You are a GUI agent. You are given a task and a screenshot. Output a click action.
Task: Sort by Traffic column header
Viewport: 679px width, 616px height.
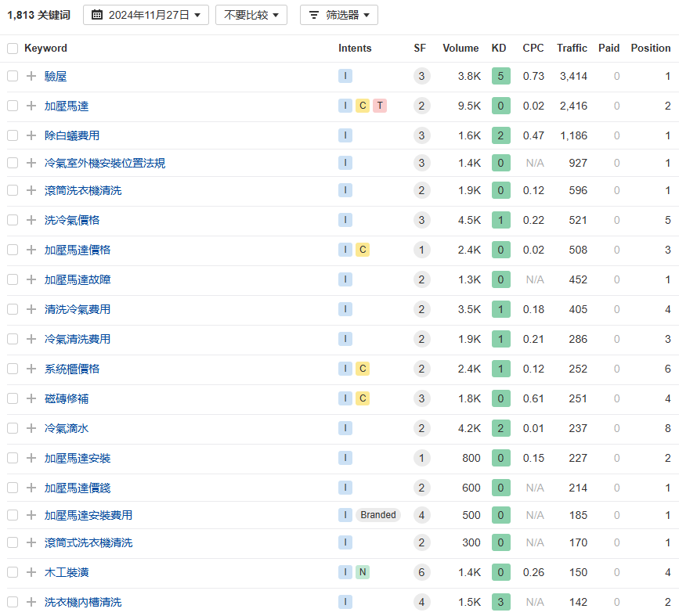click(572, 48)
